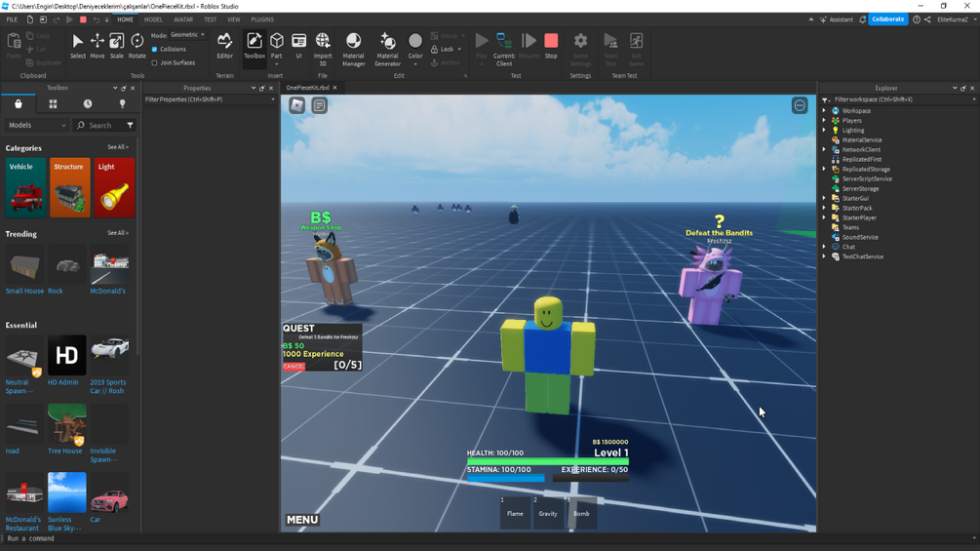Select the HD Admin model thumbnail

pos(67,355)
